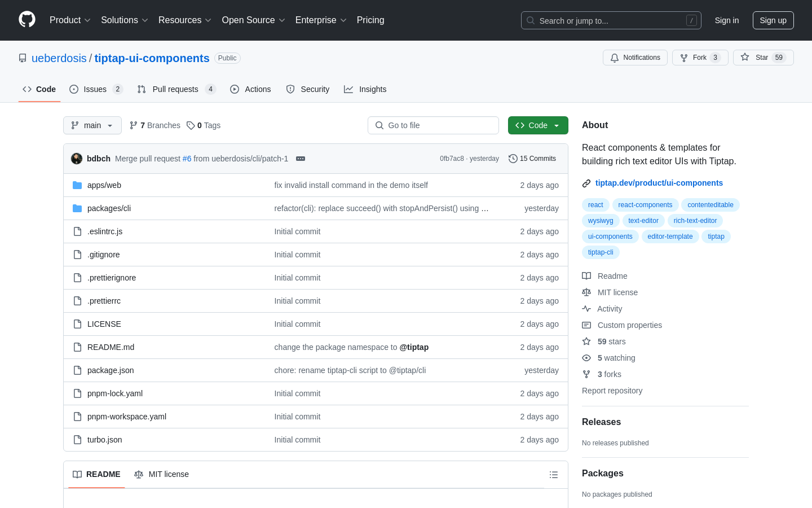Open the README outline list icon
This screenshot has width=812, height=508.
coord(554,475)
